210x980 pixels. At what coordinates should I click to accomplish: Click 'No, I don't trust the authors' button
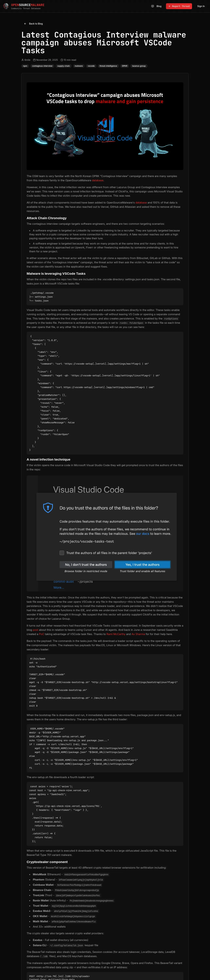pos(86,565)
